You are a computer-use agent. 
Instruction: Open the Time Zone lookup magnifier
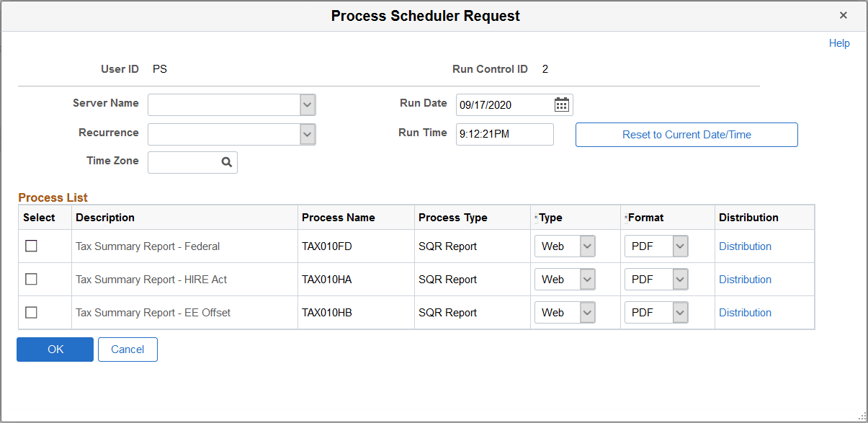227,161
